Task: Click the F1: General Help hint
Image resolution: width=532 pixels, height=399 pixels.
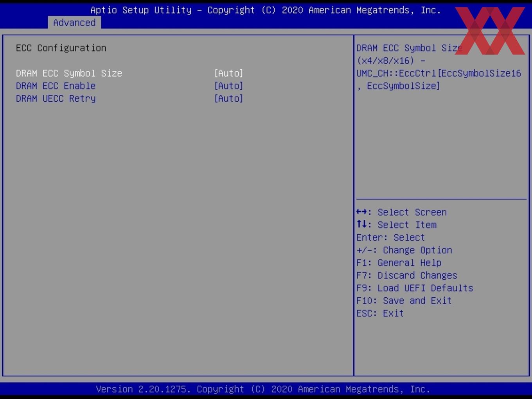Action: (399, 262)
